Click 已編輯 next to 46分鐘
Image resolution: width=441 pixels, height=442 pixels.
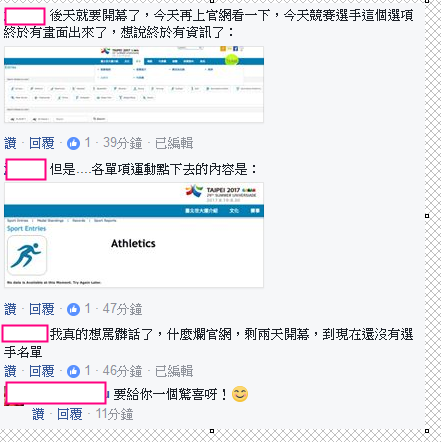click(174, 371)
